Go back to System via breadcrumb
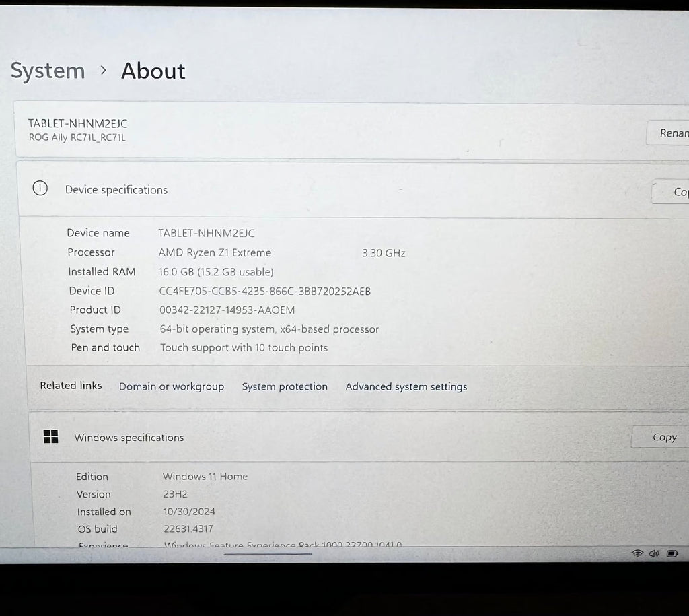This screenshot has height=616, width=689. [x=48, y=71]
